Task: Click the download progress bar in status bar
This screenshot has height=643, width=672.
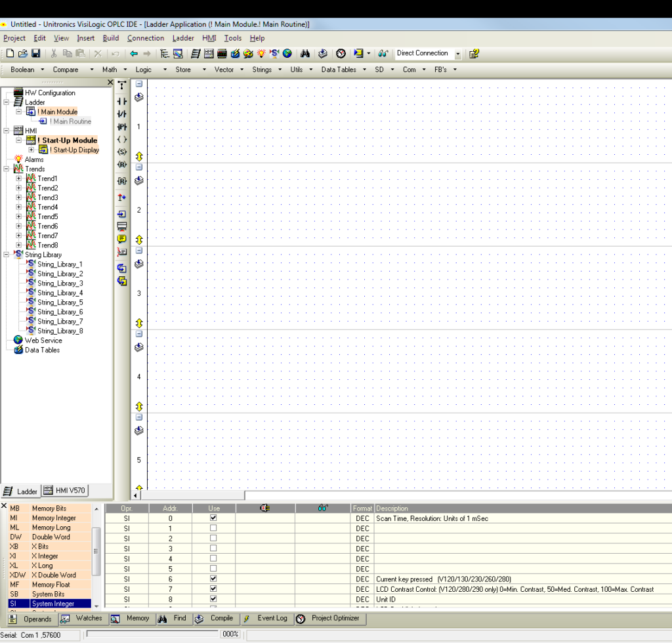Action: click(154, 634)
